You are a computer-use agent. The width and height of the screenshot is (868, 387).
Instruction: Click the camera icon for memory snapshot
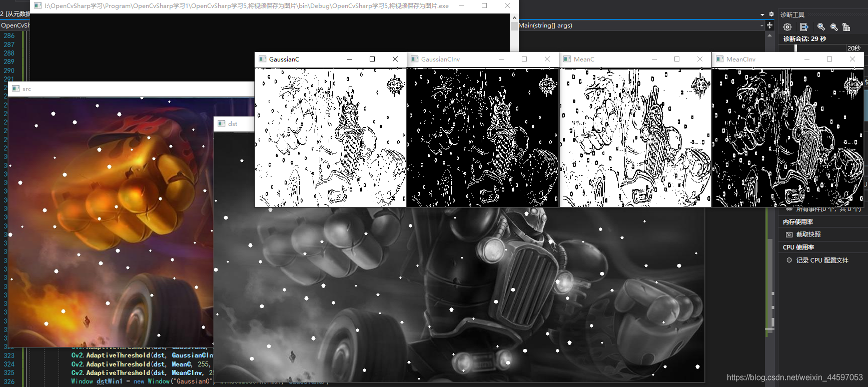tap(789, 234)
